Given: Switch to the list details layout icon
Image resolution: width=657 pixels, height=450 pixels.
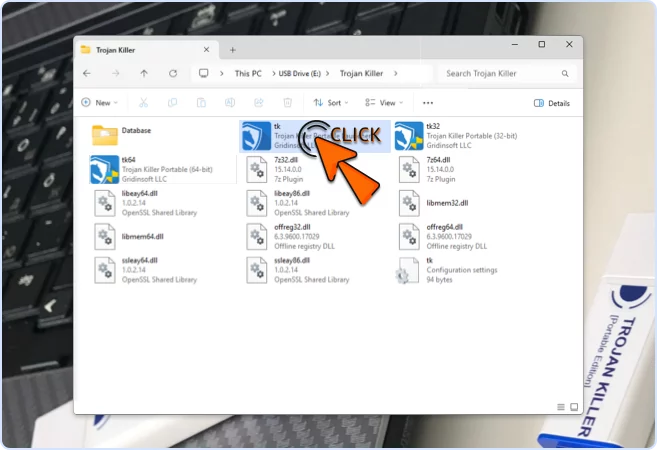Looking at the screenshot, I should (561, 407).
